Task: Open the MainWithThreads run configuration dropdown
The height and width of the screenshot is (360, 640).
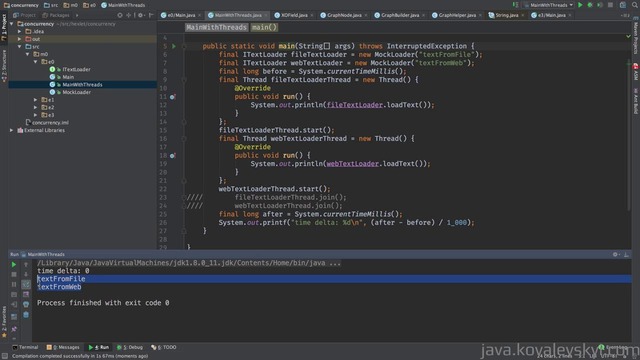Action: coord(549,5)
